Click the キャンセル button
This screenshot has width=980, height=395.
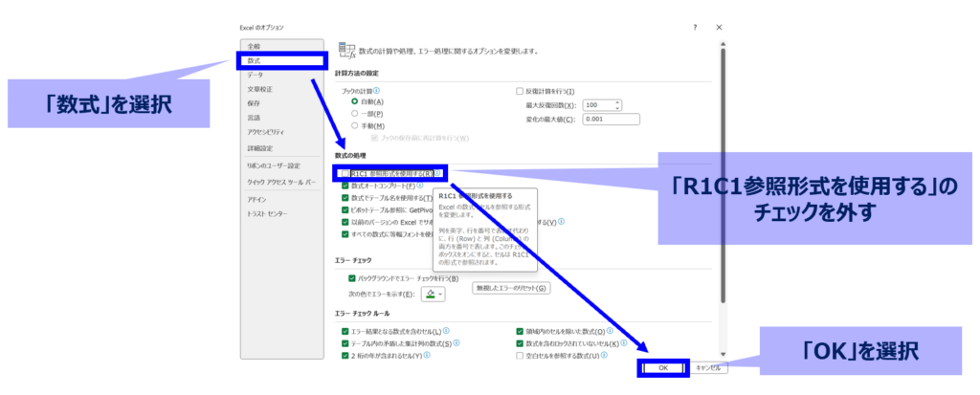tap(708, 368)
